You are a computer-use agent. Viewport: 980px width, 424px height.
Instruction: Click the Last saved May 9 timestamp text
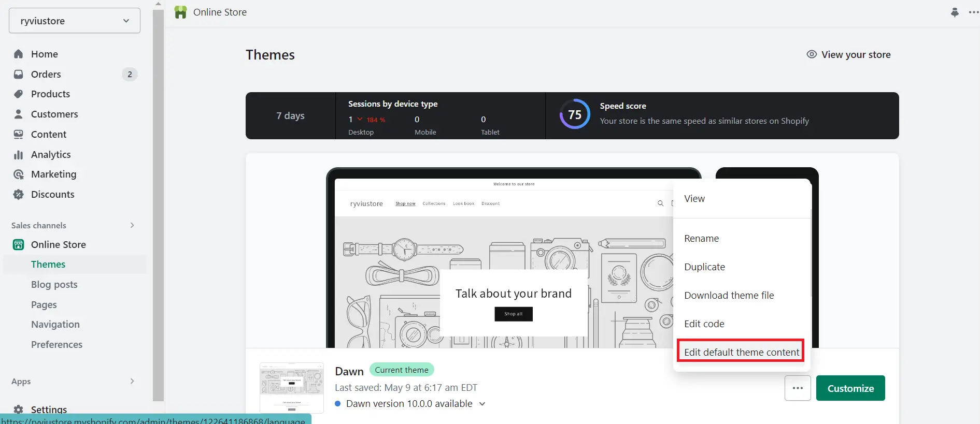tap(406, 388)
